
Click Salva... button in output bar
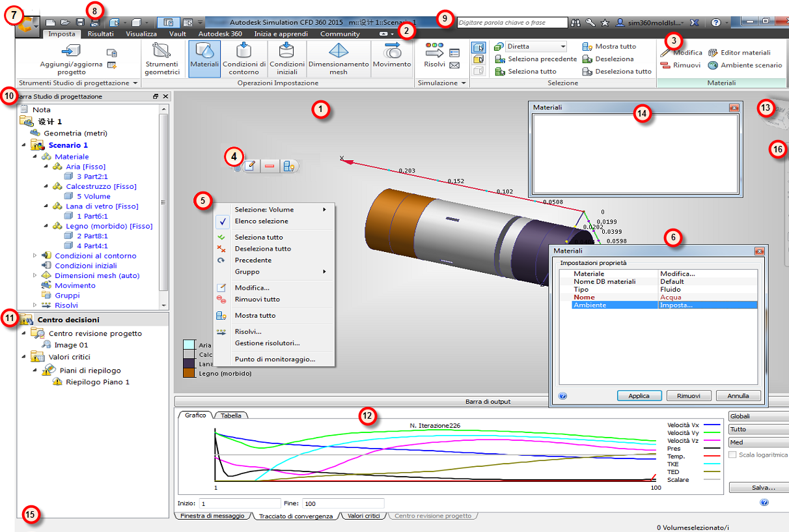coord(759,487)
